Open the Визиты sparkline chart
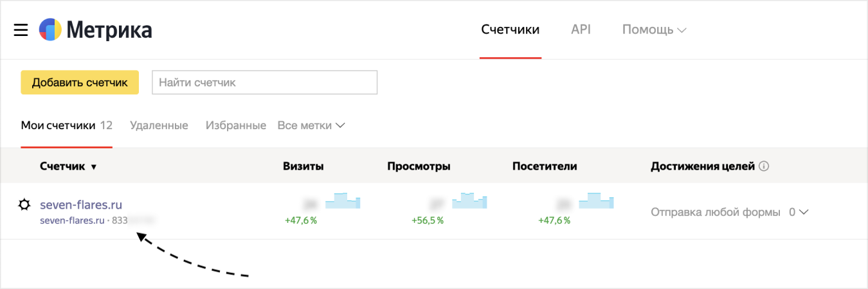 343,201
